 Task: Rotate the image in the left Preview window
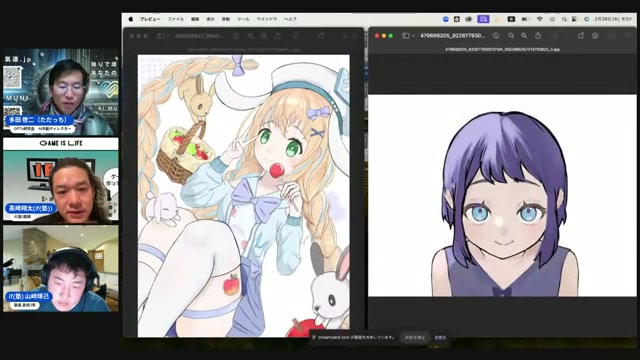[321, 36]
